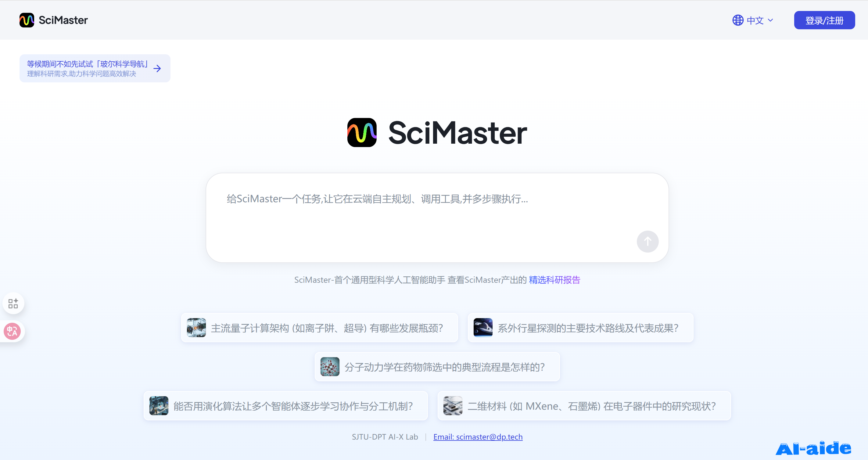Viewport: 868px width, 460px height.
Task: Click the 登录/注册 login button
Action: click(824, 20)
